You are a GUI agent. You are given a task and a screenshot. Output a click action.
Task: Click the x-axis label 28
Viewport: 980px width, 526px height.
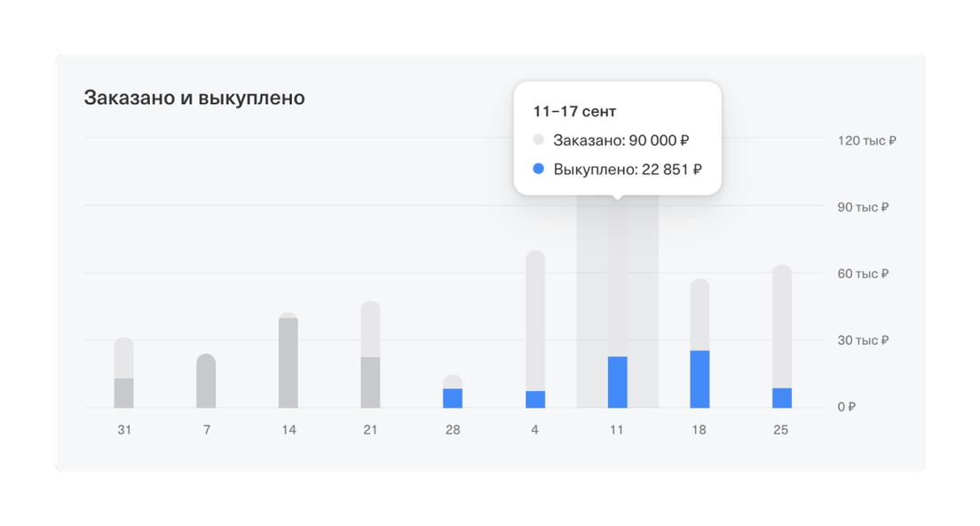click(453, 430)
